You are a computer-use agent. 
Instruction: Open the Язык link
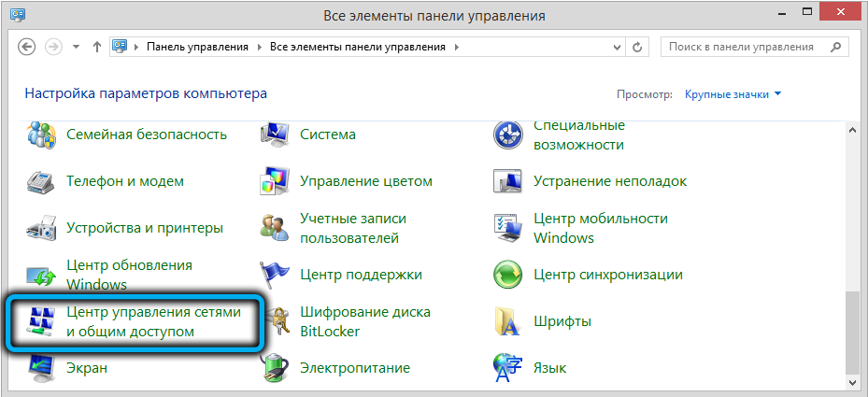click(x=549, y=368)
